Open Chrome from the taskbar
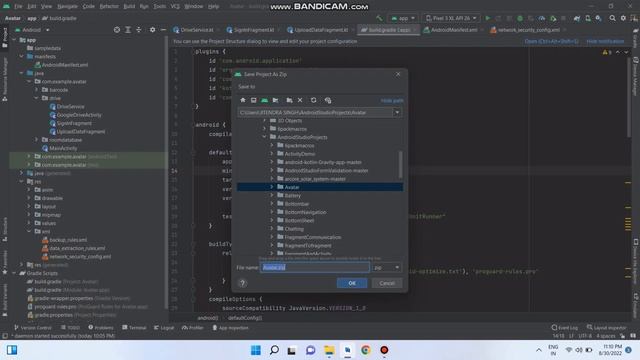 coord(366,350)
